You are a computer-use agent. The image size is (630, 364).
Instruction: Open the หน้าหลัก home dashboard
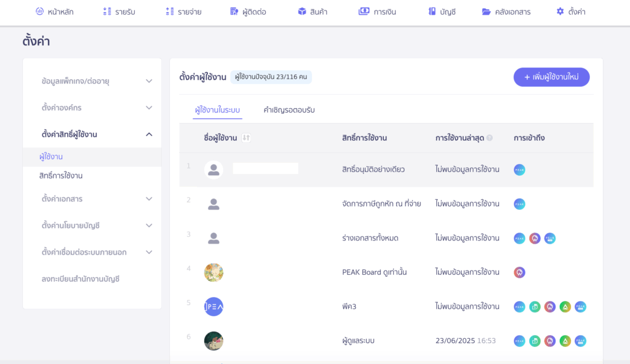pos(54,12)
